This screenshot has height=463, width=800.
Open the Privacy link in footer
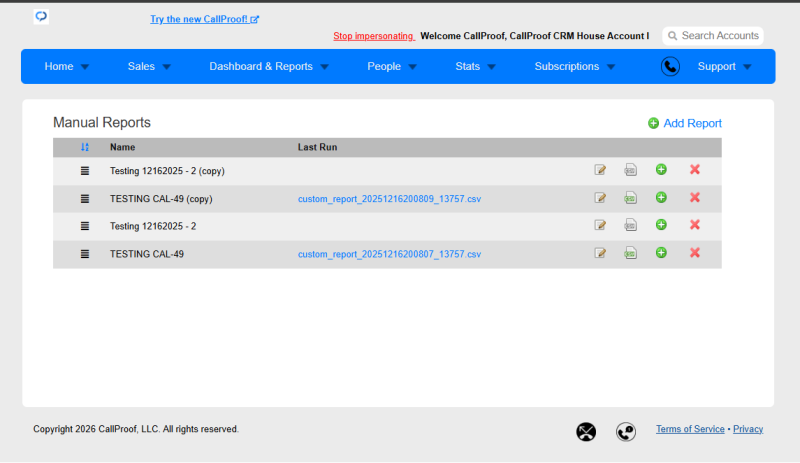coord(748,429)
